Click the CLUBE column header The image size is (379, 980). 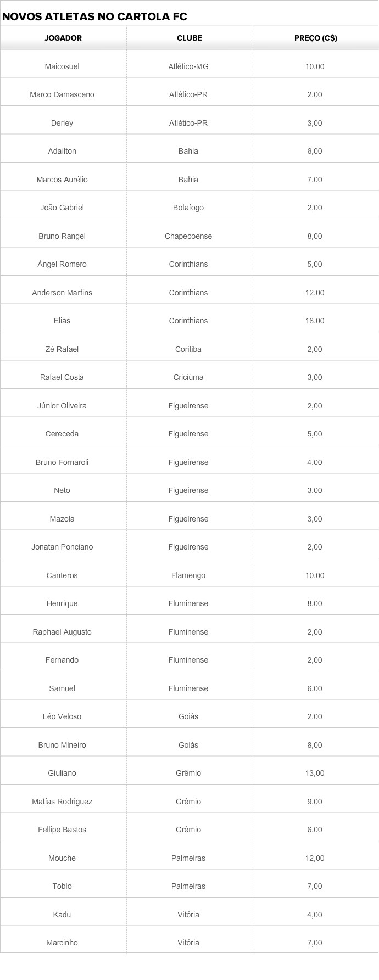pyautogui.click(x=189, y=38)
